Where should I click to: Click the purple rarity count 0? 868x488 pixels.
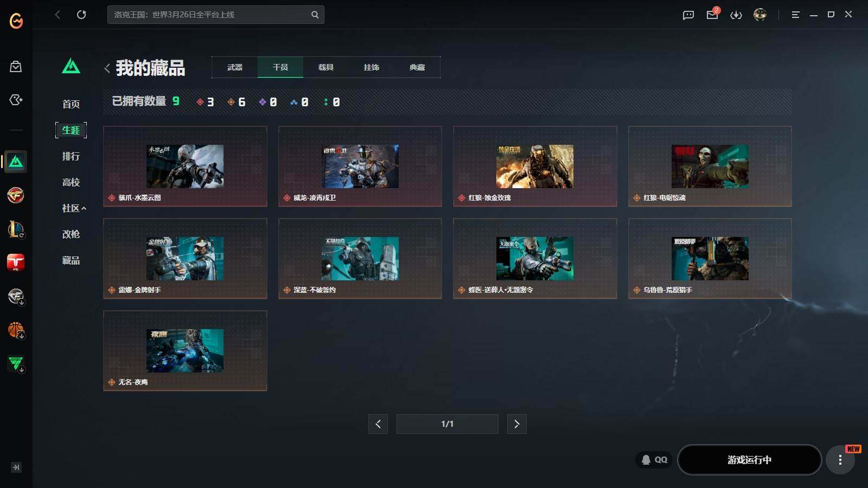pos(268,102)
